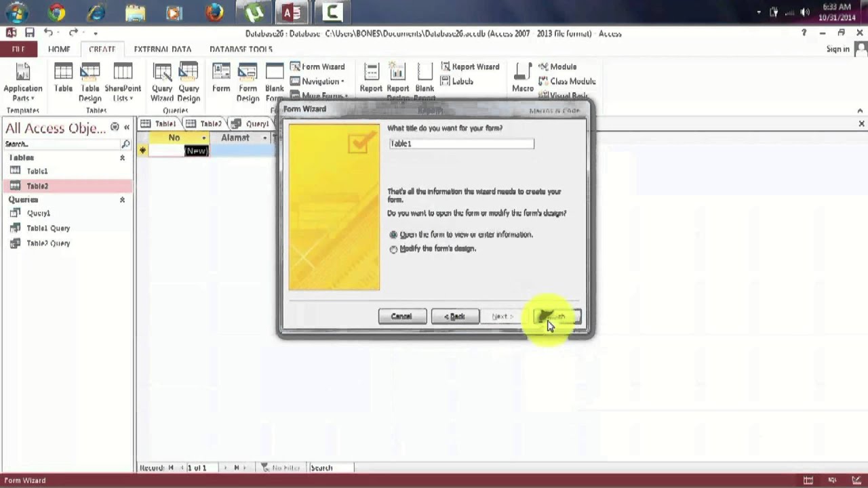Open Chrome from Windows taskbar
Viewport: 868px width, 488px height.
[x=57, y=12]
